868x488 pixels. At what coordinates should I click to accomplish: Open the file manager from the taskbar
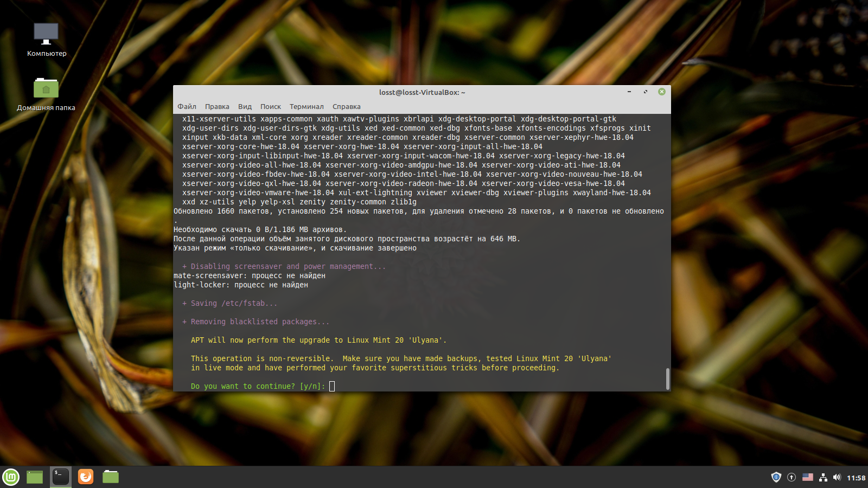point(111,477)
